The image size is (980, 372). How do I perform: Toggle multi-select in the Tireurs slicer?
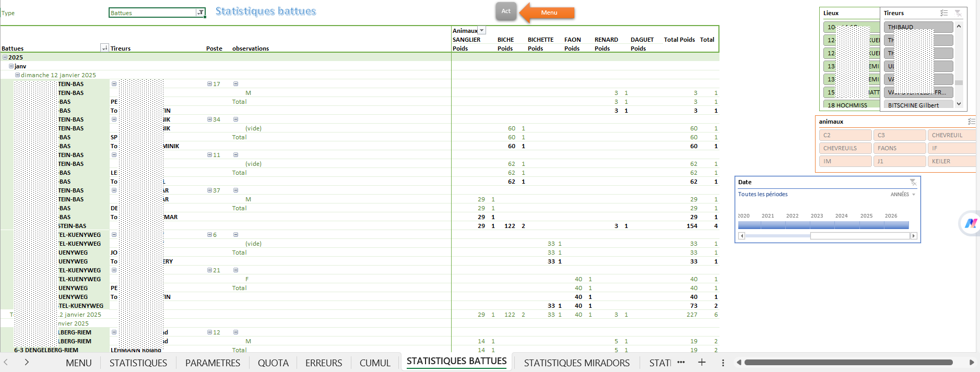coord(944,13)
